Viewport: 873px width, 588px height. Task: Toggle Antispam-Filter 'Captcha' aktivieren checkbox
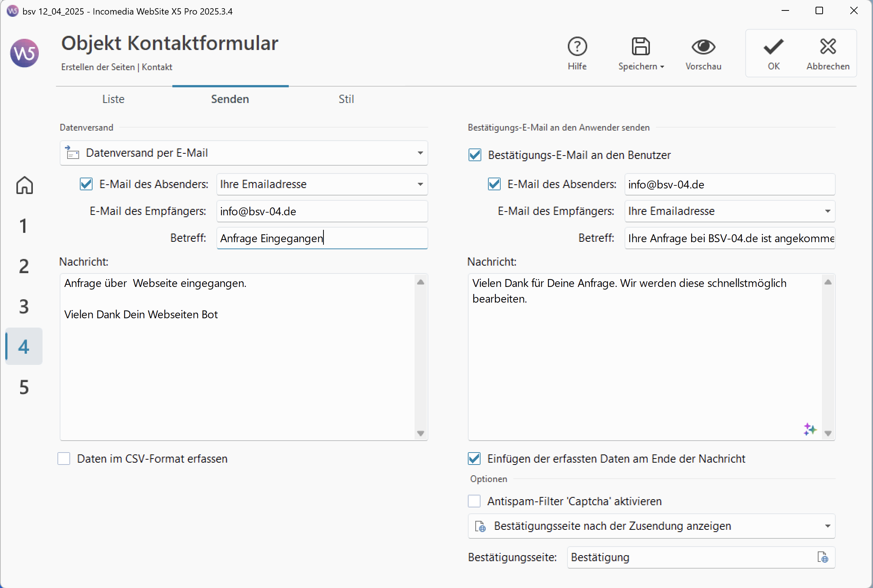pos(474,501)
